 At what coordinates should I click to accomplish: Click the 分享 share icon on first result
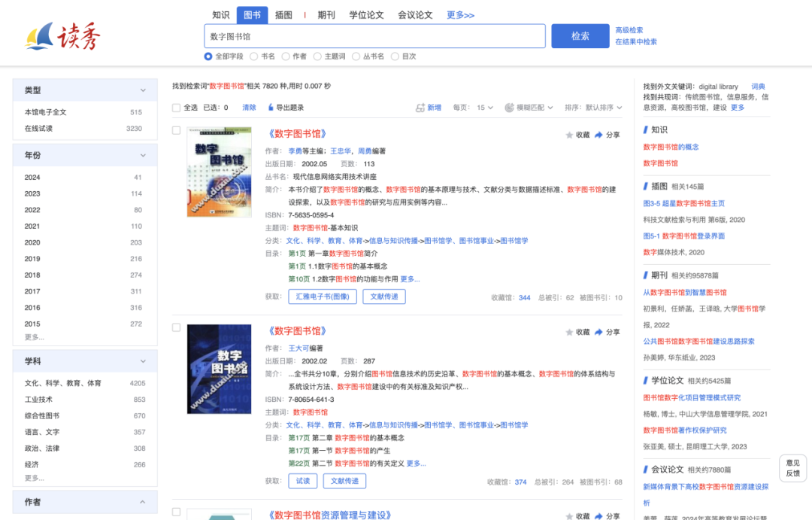click(598, 134)
